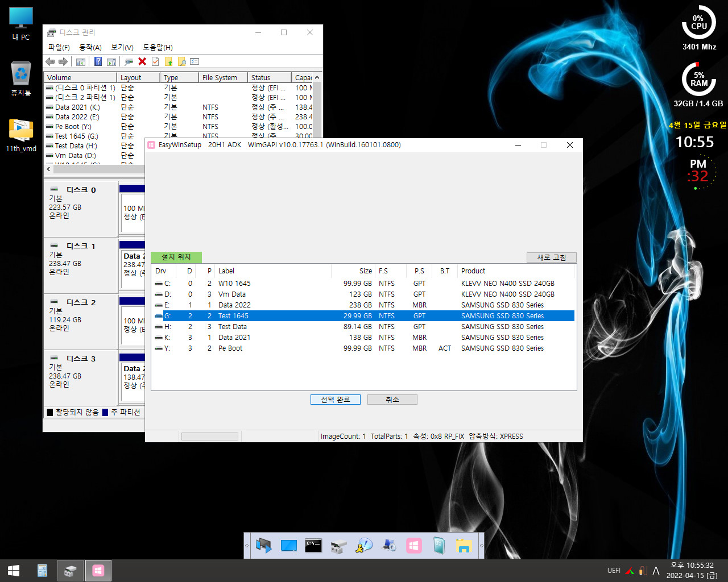Open the command prompt icon in the dock

313,546
